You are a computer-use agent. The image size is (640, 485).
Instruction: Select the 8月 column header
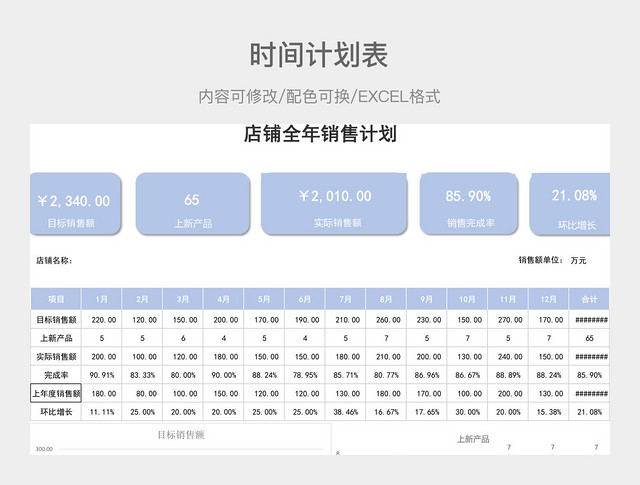click(x=386, y=299)
